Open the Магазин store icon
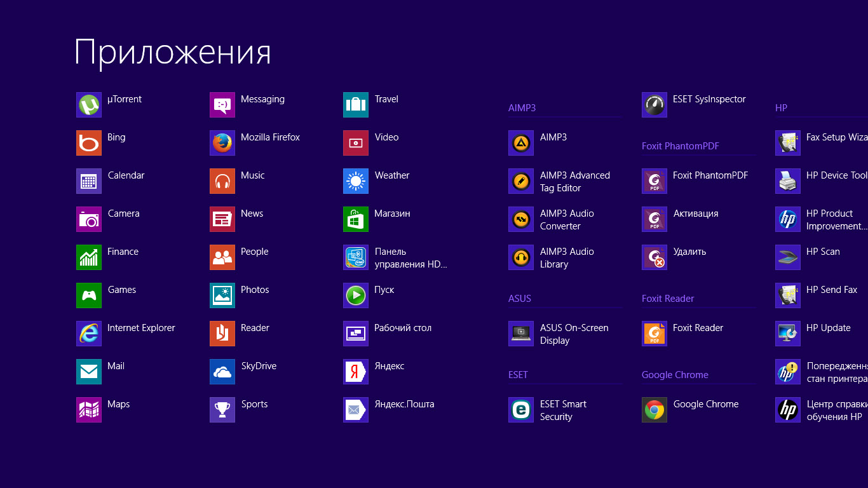The image size is (868, 488). coord(356,219)
